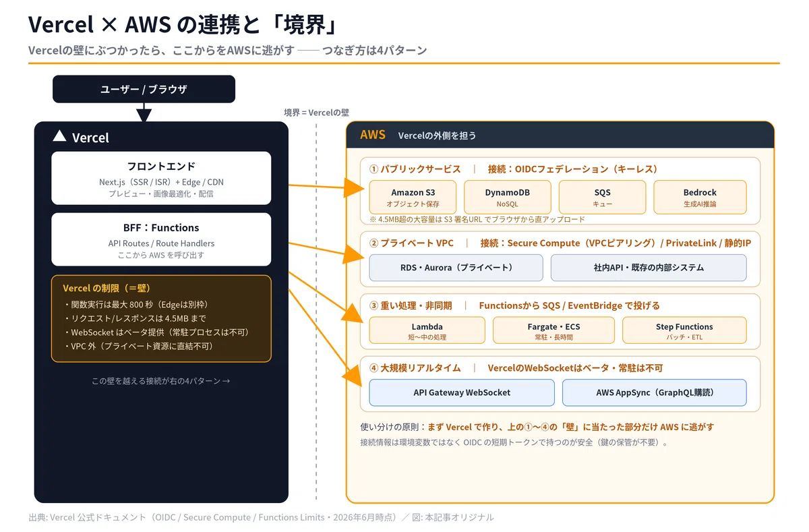
Task: Click Functionsから SQS / EventBridge で投げる text
Action: click(x=570, y=305)
